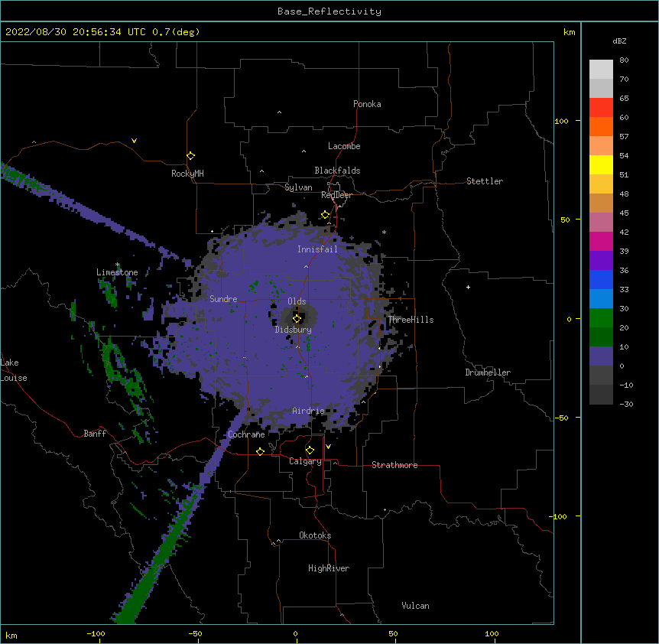659x644 pixels.
Task: Click the Olds town label
Action: (x=297, y=301)
